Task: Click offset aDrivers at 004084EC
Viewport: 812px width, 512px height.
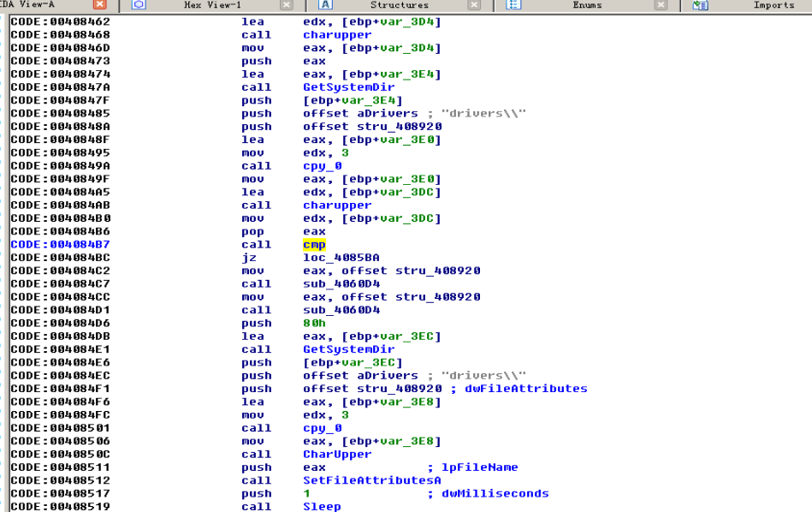Action: tap(360, 376)
